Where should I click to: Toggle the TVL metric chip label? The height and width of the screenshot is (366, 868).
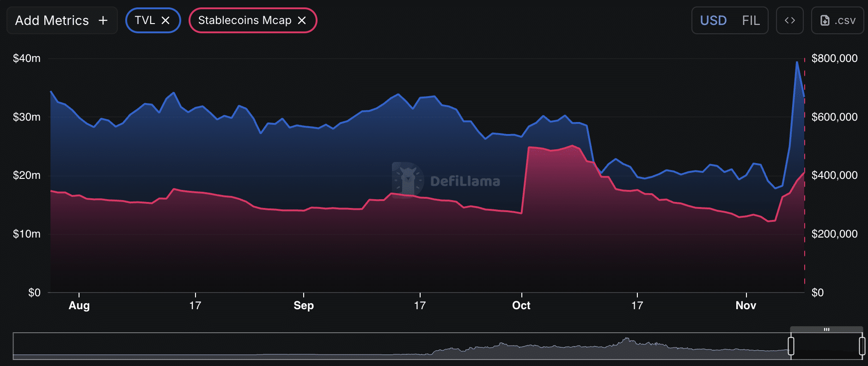(x=145, y=21)
